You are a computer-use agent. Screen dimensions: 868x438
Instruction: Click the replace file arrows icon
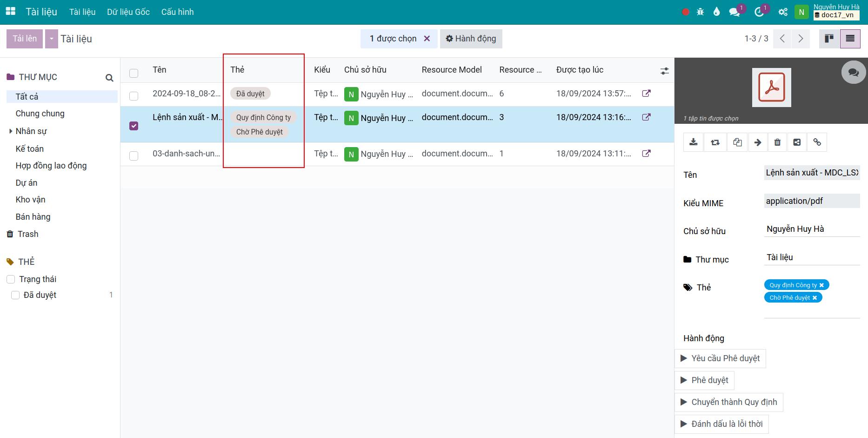pos(715,142)
